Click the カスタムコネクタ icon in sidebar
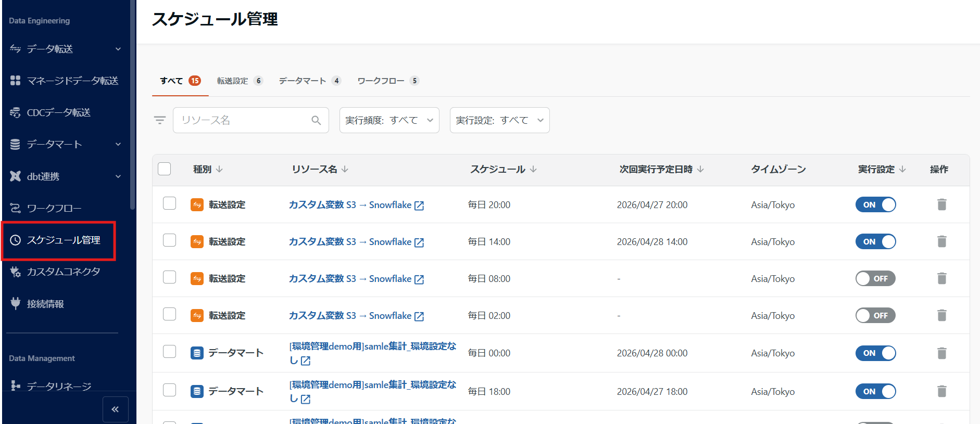980x424 pixels. pyautogui.click(x=16, y=272)
